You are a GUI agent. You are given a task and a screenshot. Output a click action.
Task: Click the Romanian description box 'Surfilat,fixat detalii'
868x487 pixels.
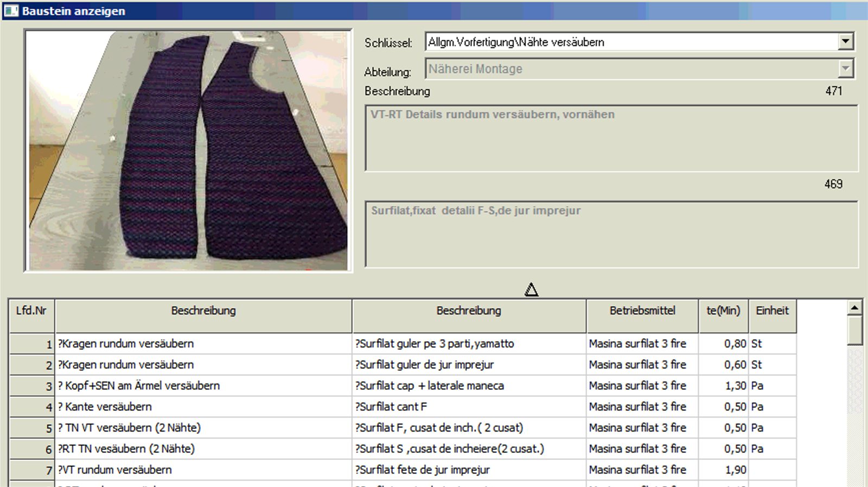point(611,234)
